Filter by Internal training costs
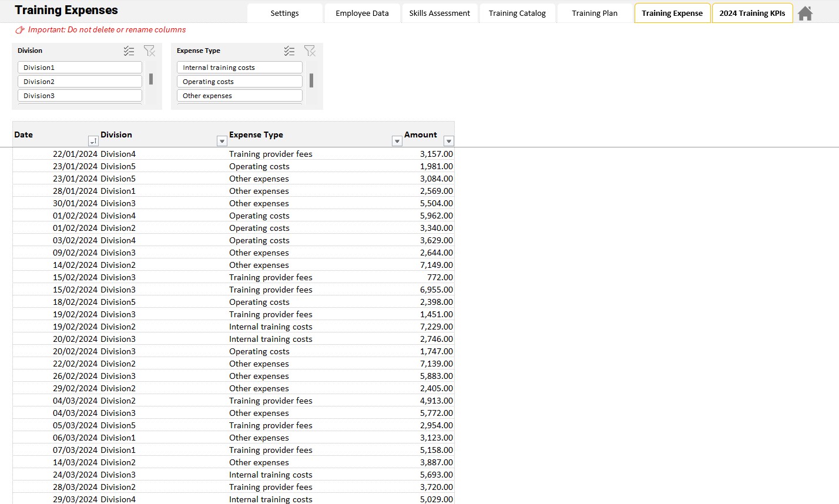This screenshot has width=839, height=504. [x=239, y=68]
